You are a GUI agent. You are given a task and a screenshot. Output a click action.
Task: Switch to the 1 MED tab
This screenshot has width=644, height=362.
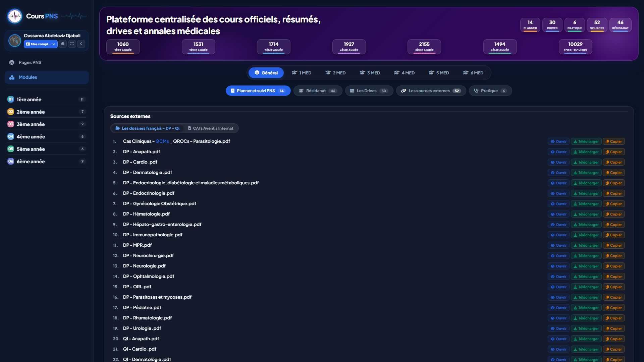point(302,73)
